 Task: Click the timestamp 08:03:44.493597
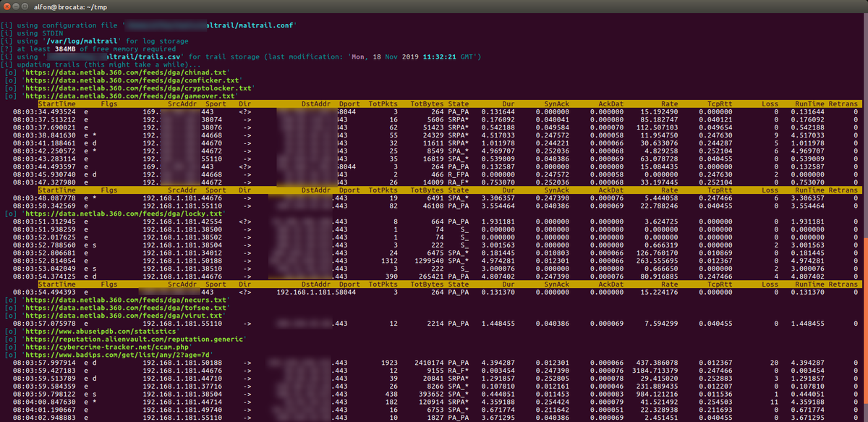pyautogui.click(x=43, y=167)
